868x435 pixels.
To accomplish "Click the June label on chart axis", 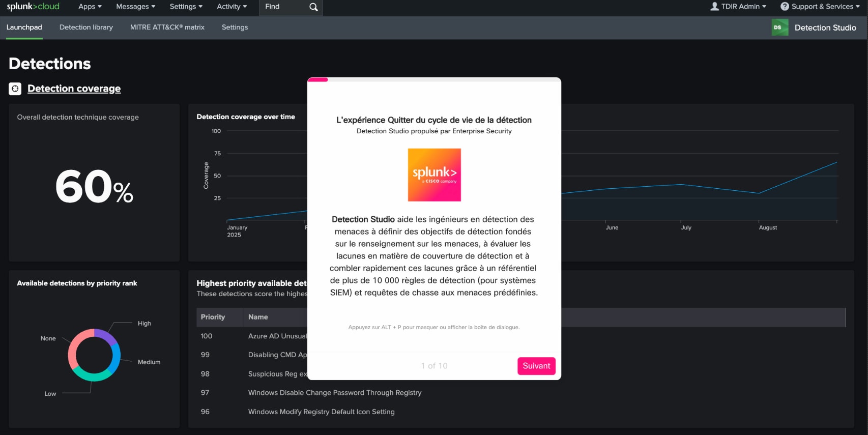I will point(612,228).
